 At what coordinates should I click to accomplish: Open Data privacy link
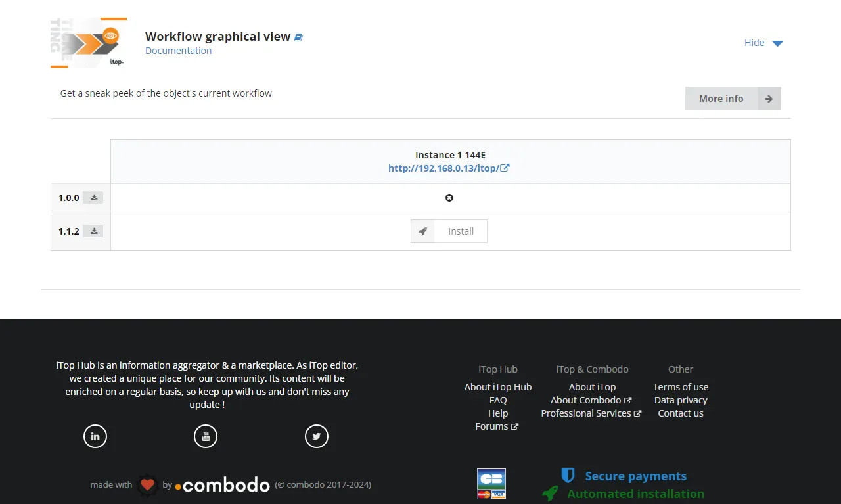click(x=681, y=400)
